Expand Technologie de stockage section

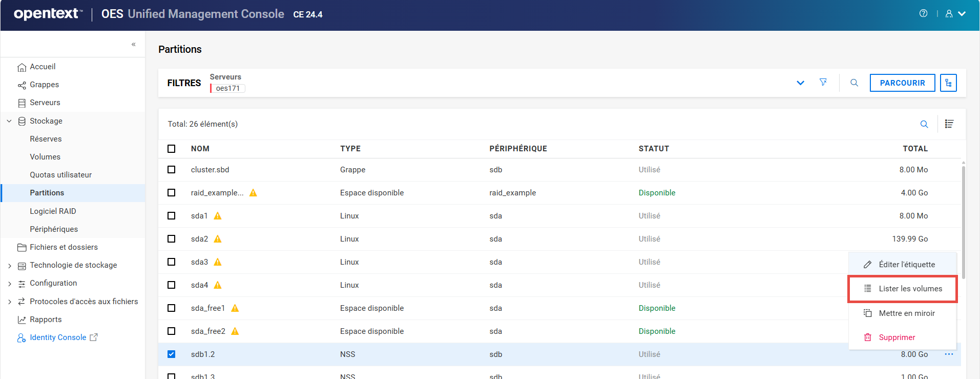9,266
